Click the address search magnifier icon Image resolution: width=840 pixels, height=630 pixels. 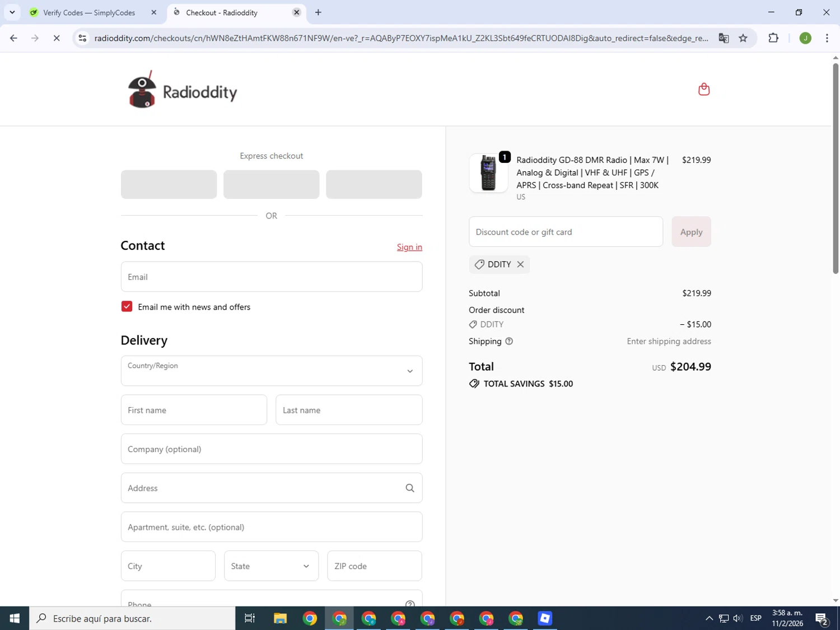[410, 488]
